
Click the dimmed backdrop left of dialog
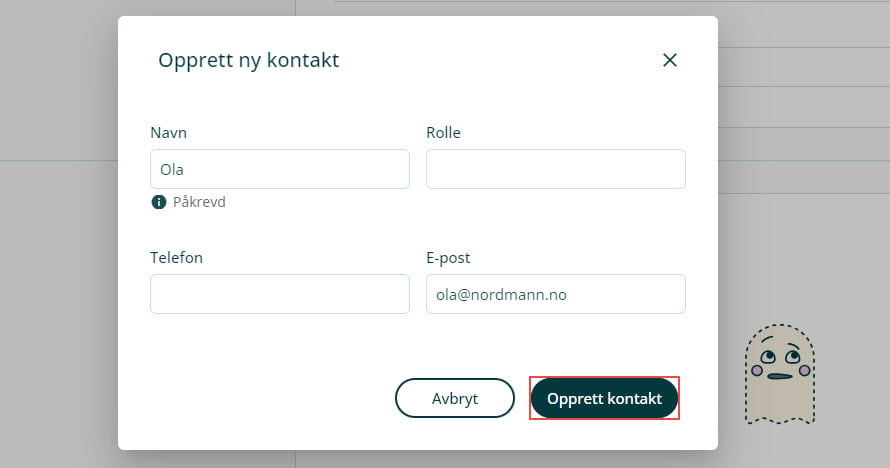click(58, 300)
